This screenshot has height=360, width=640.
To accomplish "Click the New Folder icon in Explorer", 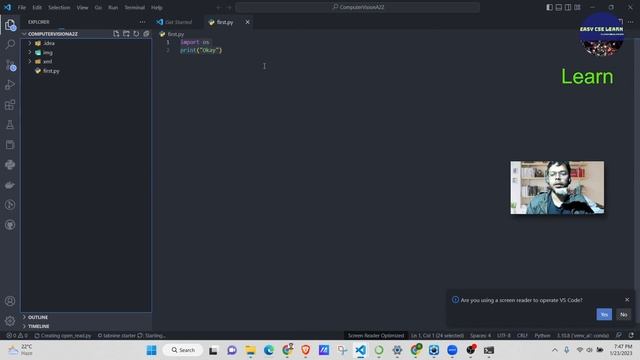I will (126, 34).
